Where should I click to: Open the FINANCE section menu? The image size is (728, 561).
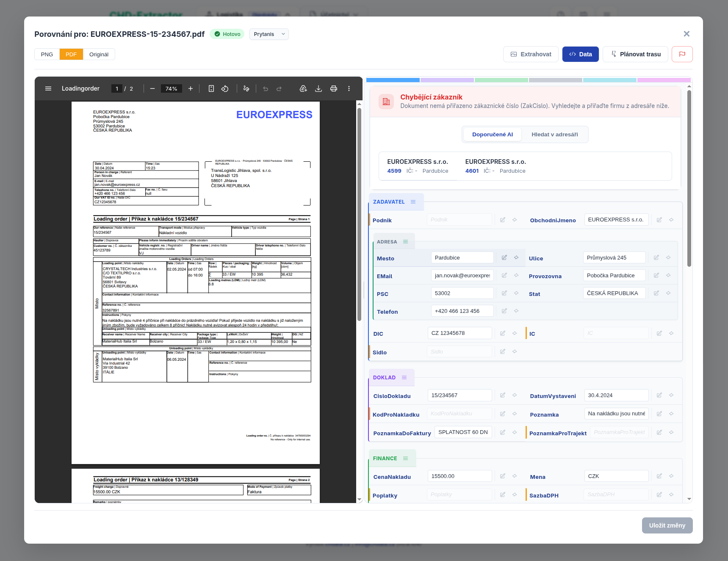coord(406,459)
